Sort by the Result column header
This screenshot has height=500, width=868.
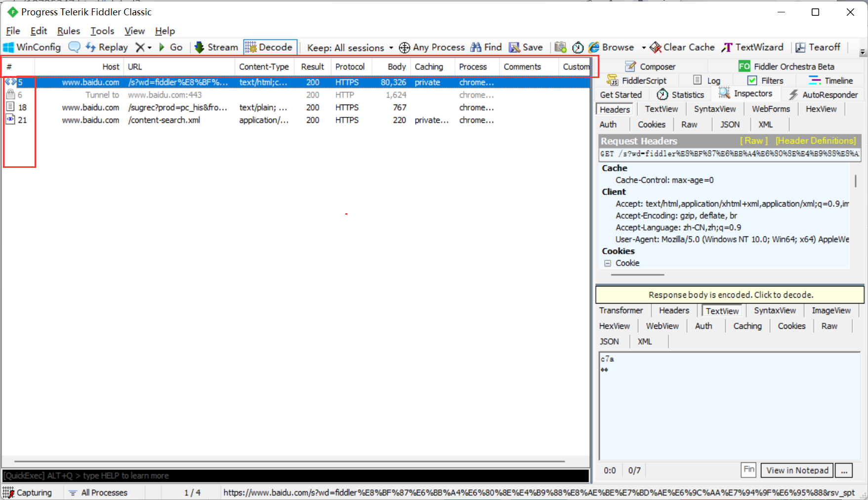(x=313, y=67)
